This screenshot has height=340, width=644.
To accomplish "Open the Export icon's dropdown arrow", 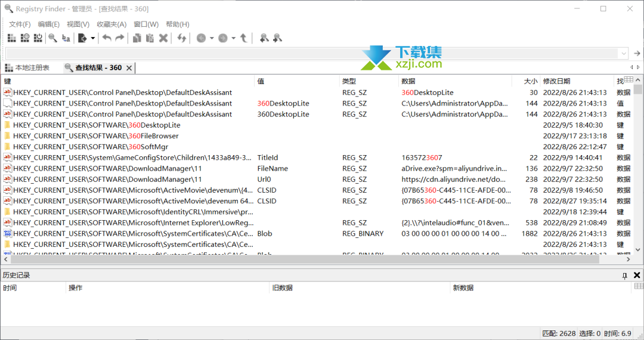I will [x=93, y=38].
